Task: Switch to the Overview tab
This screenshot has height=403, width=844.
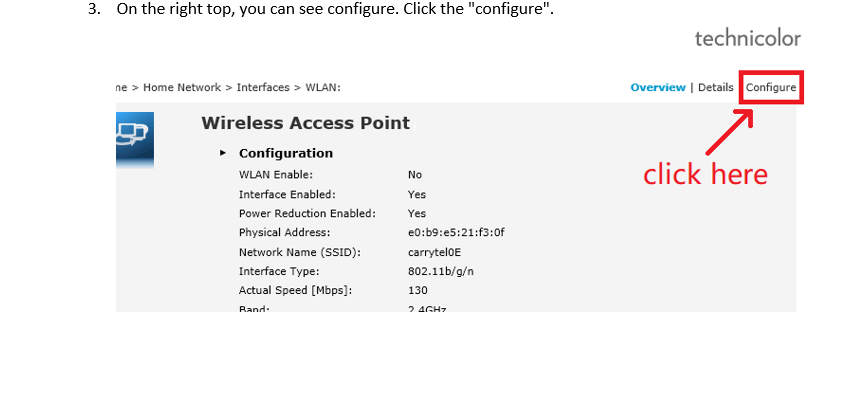Action: pyautogui.click(x=658, y=87)
